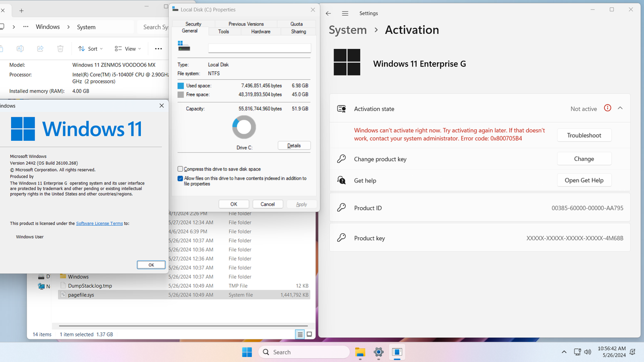Open File Explorer from the taskbar

[360, 352]
